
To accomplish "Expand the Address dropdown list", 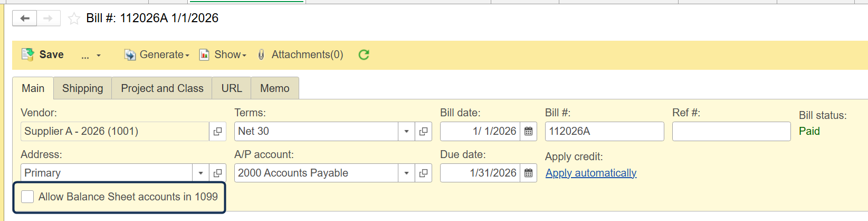I will coord(201,173).
